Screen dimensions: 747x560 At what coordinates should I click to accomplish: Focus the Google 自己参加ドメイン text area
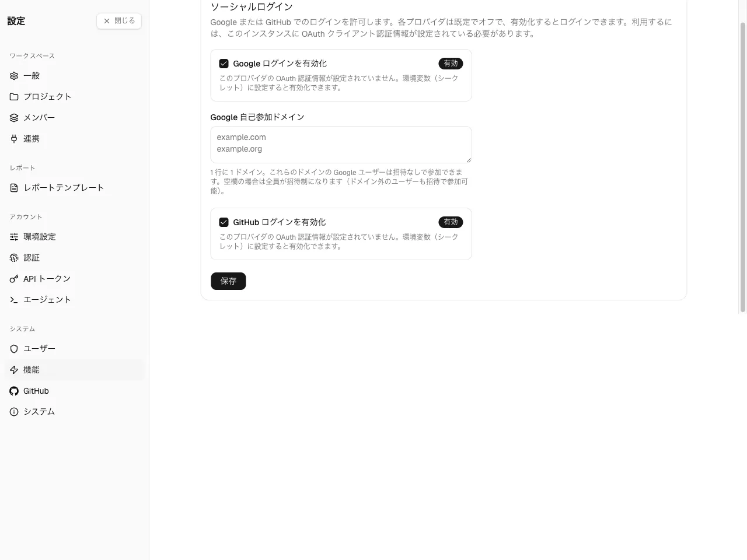tap(341, 145)
